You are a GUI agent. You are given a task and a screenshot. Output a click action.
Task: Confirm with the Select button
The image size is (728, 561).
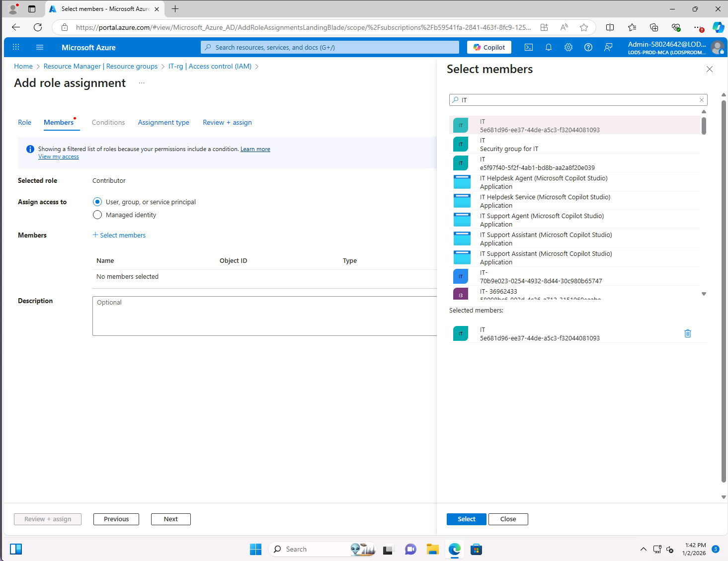[x=467, y=519]
